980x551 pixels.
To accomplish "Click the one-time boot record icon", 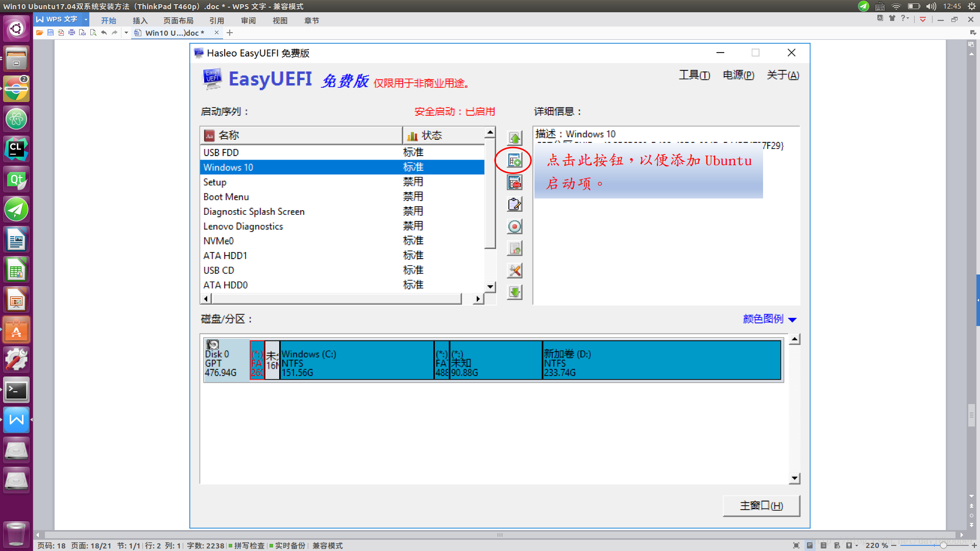I will (x=514, y=227).
